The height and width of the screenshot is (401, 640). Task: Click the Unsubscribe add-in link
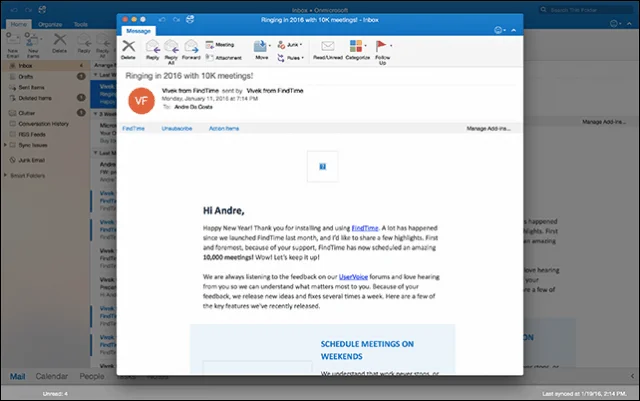177,128
